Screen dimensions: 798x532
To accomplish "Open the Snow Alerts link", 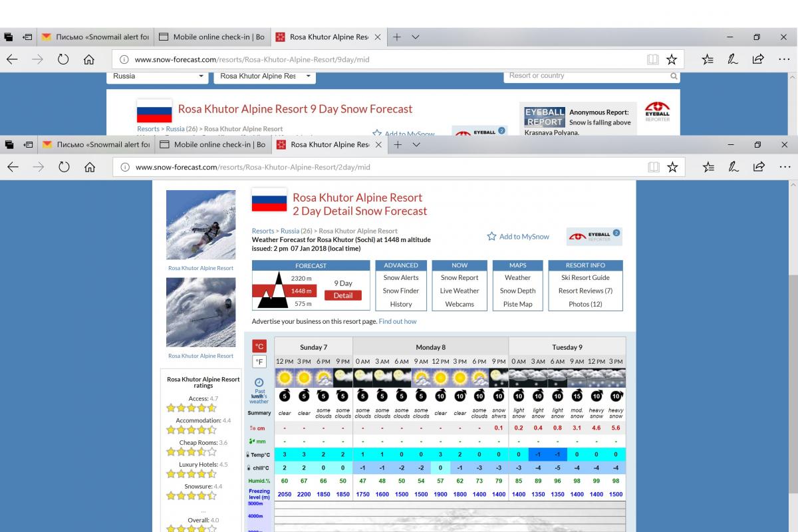I will tap(401, 277).
